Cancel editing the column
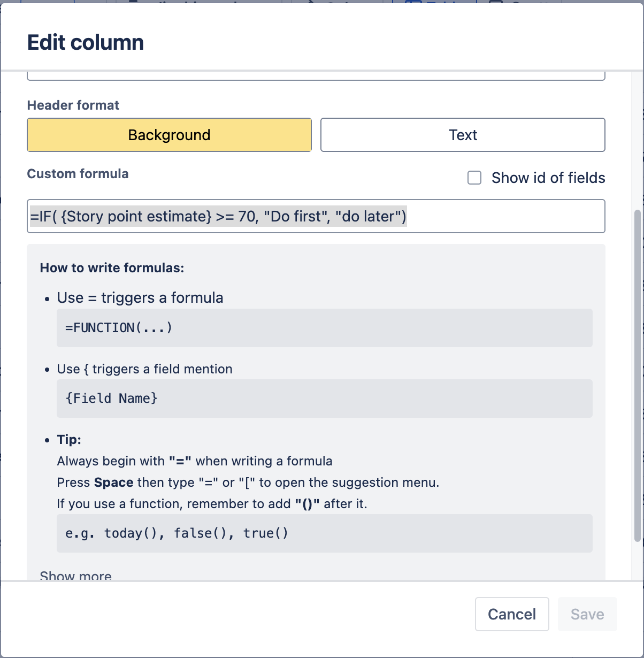This screenshot has width=644, height=658. click(x=512, y=614)
